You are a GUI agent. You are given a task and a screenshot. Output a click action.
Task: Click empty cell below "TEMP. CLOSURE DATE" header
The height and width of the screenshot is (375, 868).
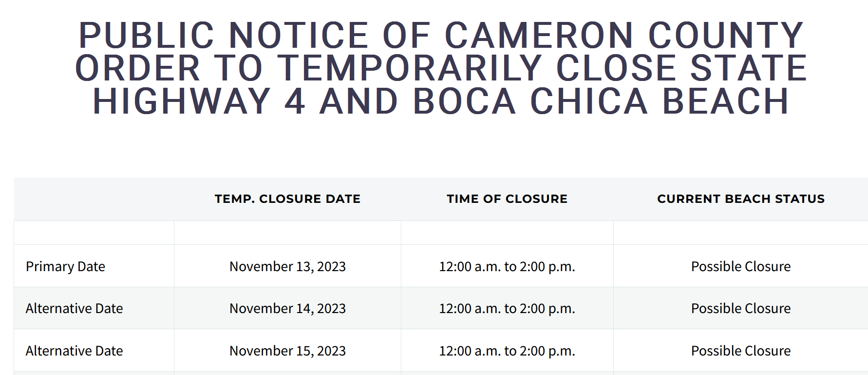[287, 233]
